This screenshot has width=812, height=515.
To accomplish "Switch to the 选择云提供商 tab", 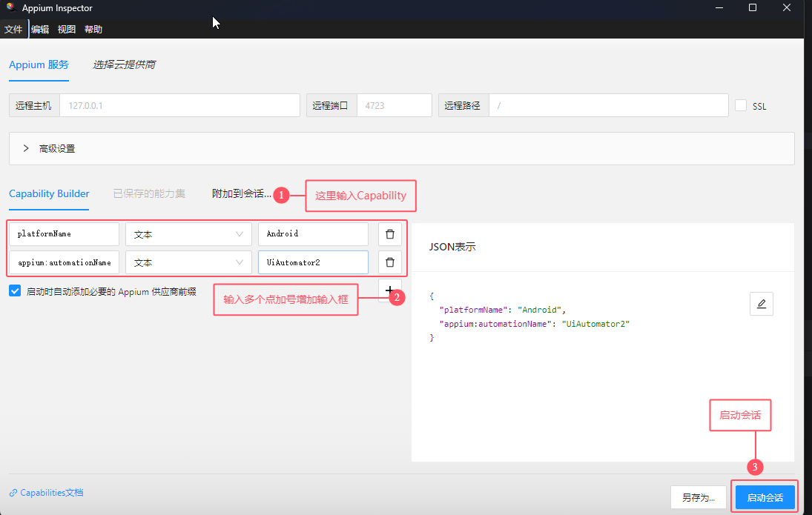I will click(125, 64).
